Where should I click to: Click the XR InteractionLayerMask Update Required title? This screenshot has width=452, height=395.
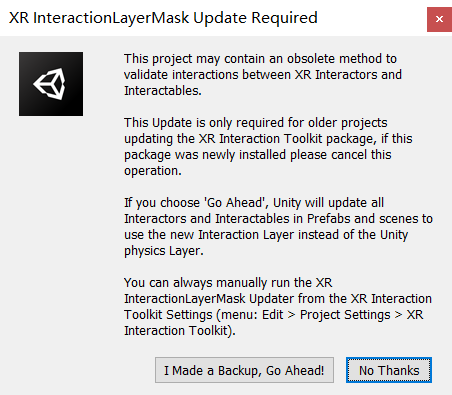[163, 18]
